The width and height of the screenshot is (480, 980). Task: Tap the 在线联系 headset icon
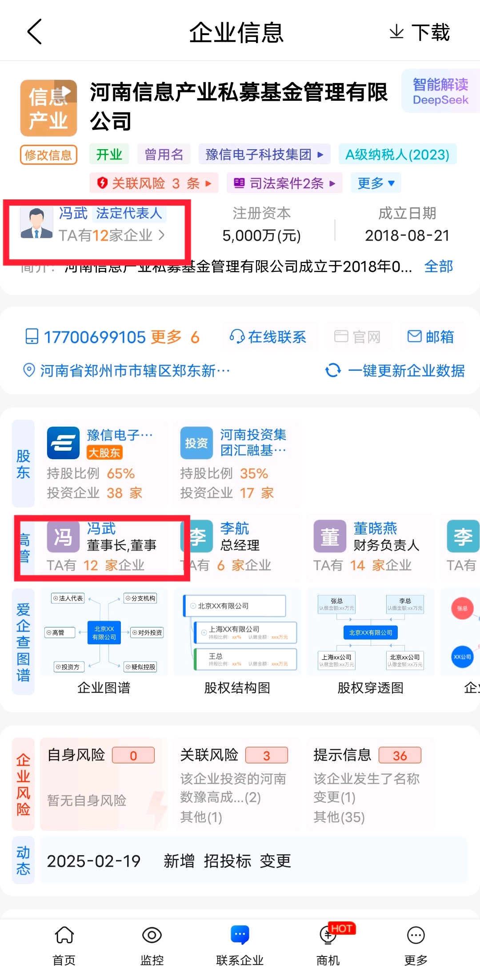(237, 337)
